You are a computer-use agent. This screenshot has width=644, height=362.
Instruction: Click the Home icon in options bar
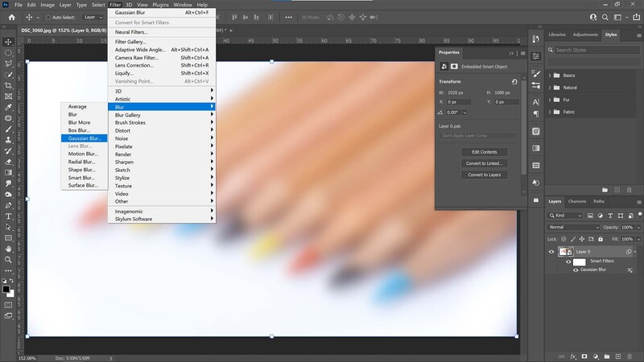11,17
